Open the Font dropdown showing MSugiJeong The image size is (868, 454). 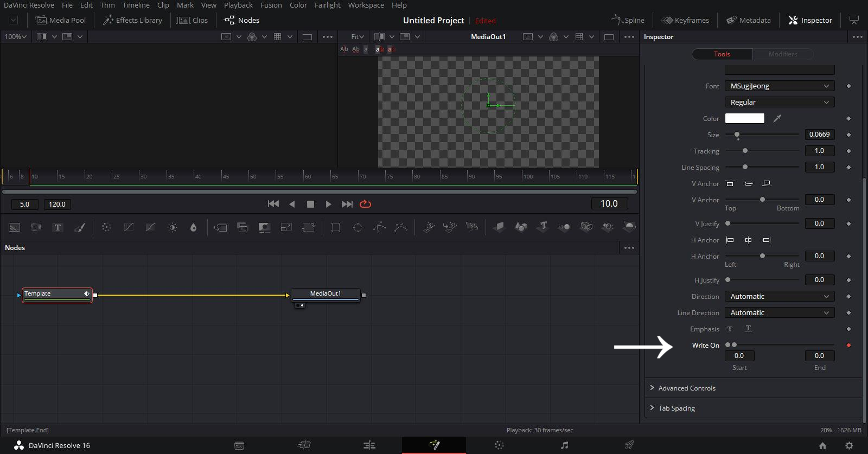tap(780, 86)
